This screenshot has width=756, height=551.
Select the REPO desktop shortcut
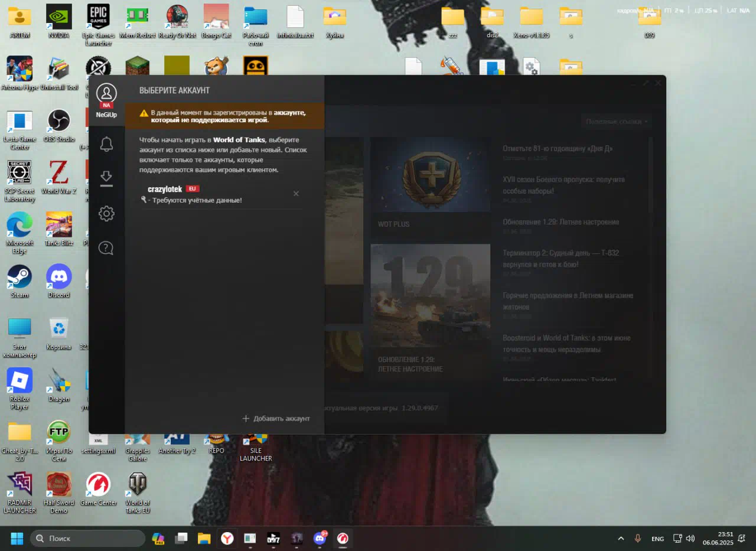pyautogui.click(x=216, y=444)
